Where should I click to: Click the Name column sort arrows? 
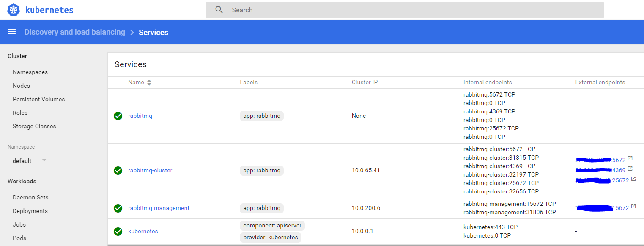click(x=149, y=83)
